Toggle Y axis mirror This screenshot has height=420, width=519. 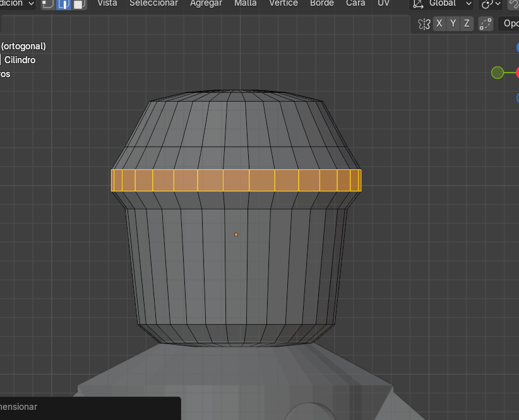[453, 24]
